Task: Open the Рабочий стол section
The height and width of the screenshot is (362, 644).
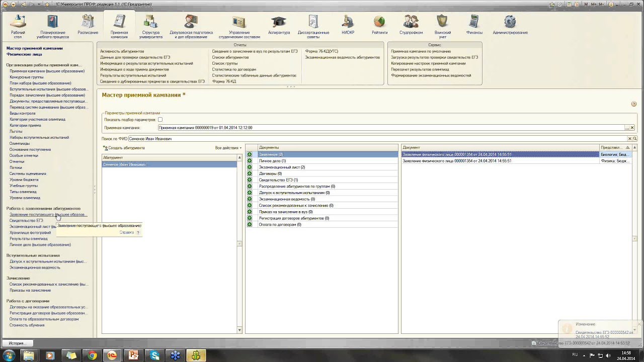Action: pos(18,26)
